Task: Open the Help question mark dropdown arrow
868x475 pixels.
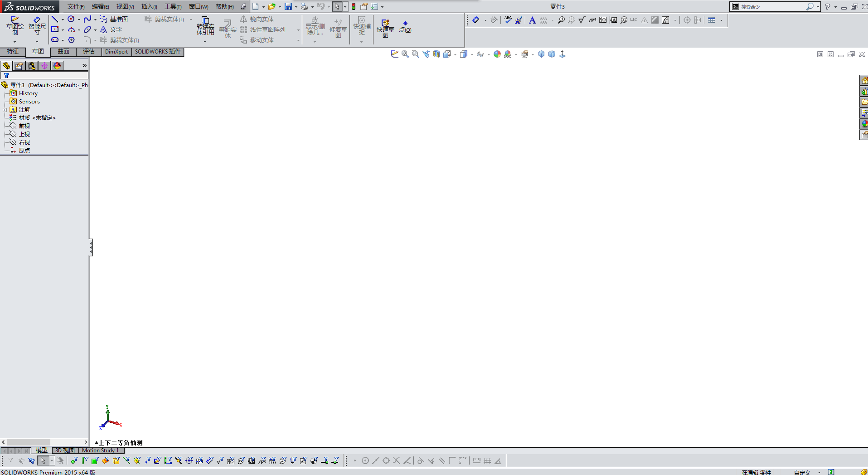Action: point(835,7)
